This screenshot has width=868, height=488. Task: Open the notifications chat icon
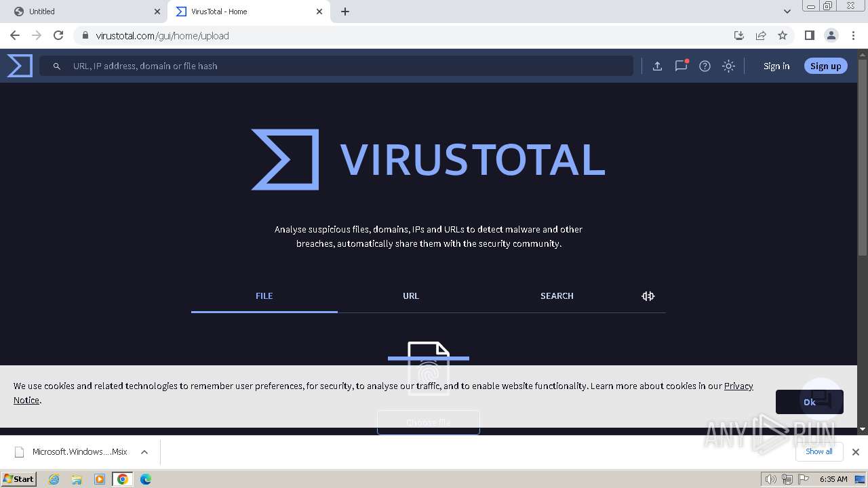(x=681, y=66)
